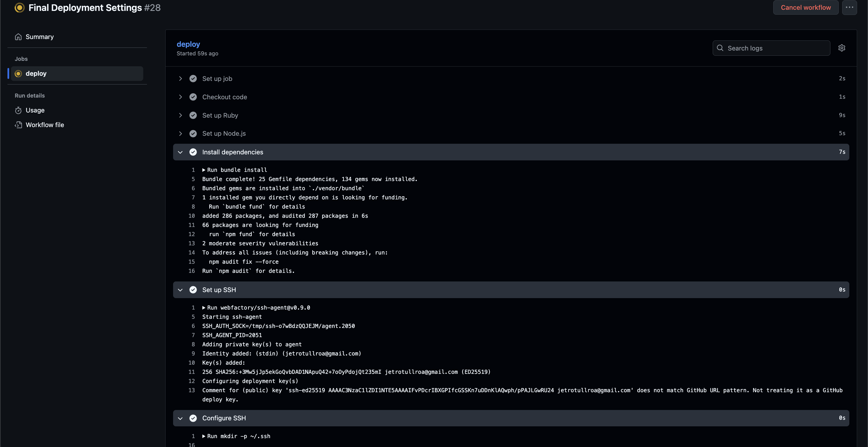
Task: Click line number 13 in Set up SSH output
Action: click(x=192, y=390)
